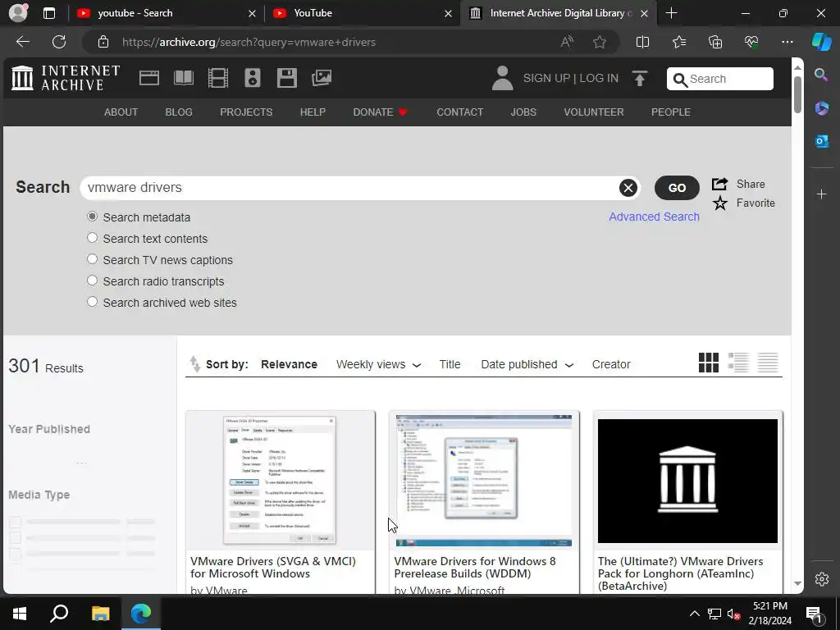Open the VOLUNTEER menu item
This screenshot has height=630, width=840.
pyautogui.click(x=594, y=112)
